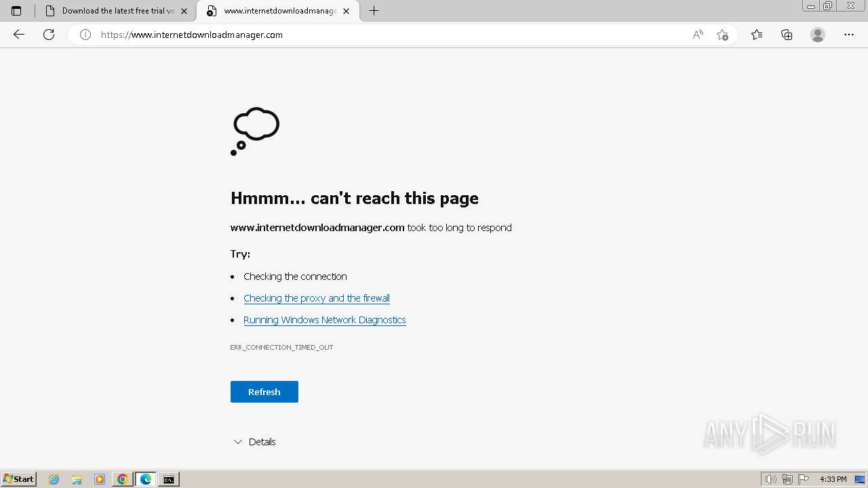Add this page to favorites star
This screenshot has height=488, width=868.
click(x=722, y=35)
